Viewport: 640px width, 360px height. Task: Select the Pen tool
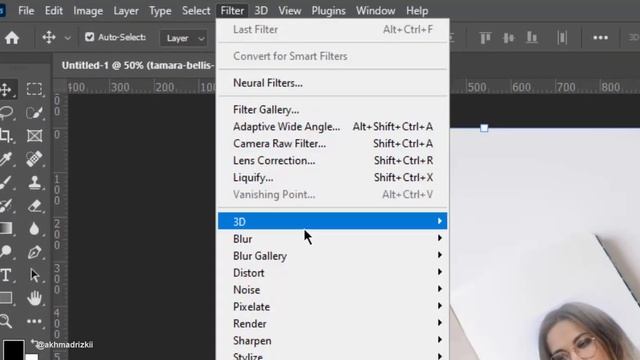tap(34, 252)
